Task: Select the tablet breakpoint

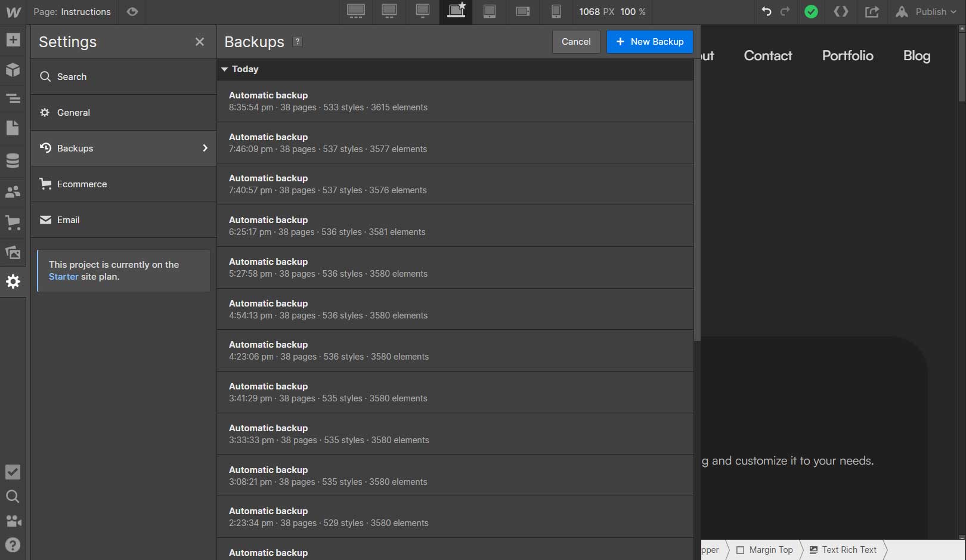Action: click(490, 11)
